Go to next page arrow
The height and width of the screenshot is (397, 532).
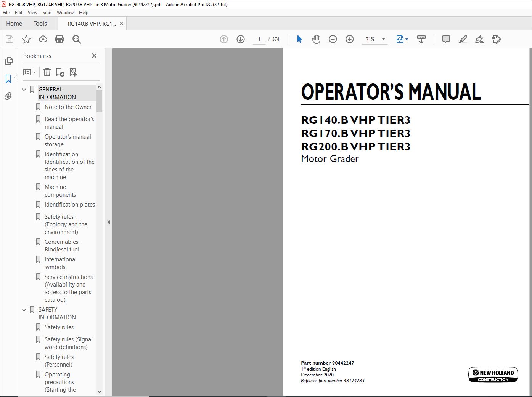coord(241,39)
